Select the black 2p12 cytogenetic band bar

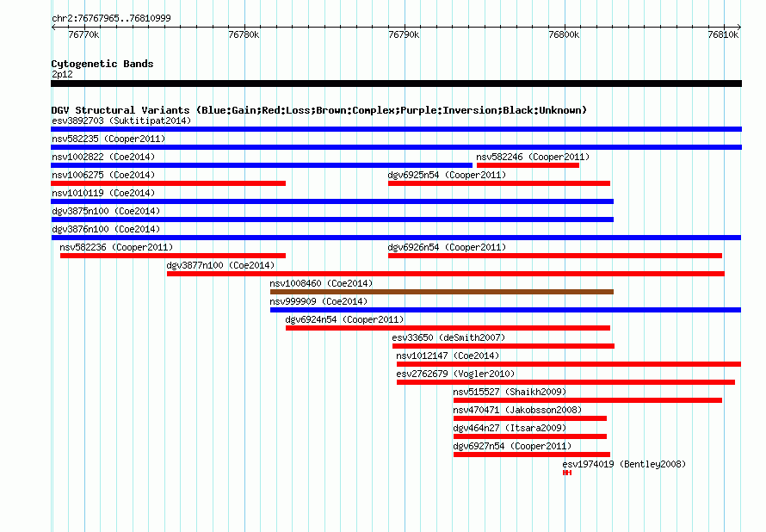click(x=396, y=84)
